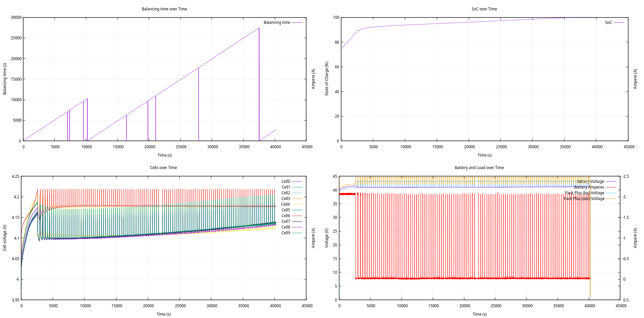
Task: Click the 'Cells over Time' chart title
Action: [163, 168]
